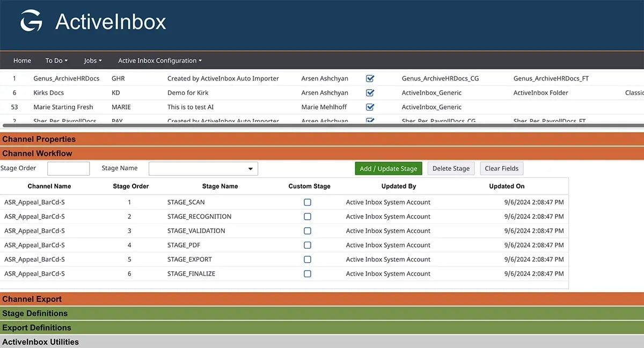Click the ActiveInbox G logo icon
The height and width of the screenshot is (348, 644).
pos(31,21)
